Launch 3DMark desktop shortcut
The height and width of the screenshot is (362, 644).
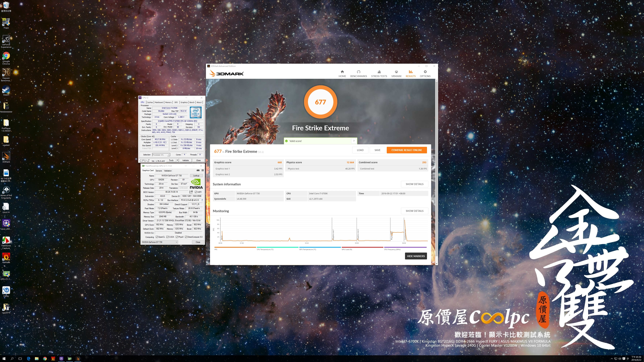(6, 157)
